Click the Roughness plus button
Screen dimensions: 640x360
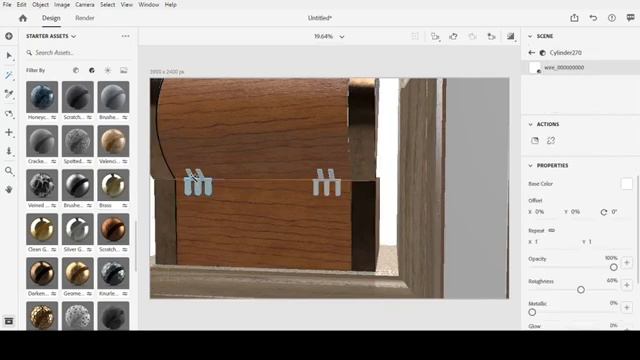pyautogui.click(x=627, y=285)
